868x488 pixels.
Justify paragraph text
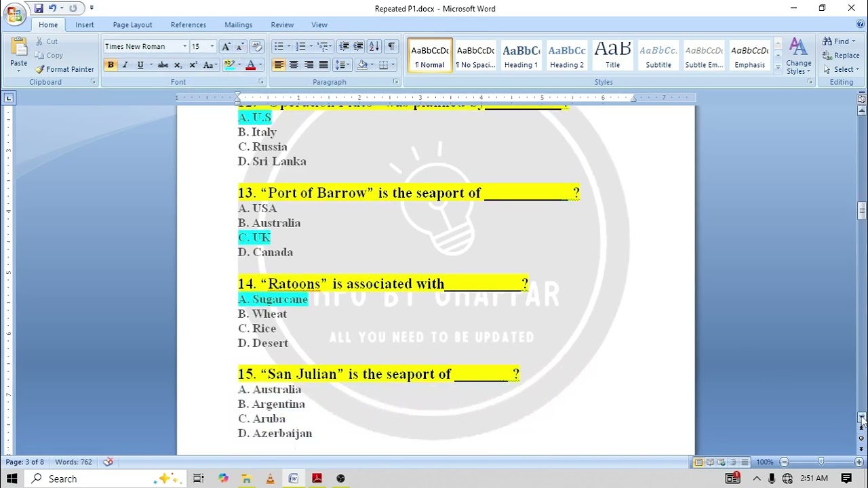[x=323, y=65]
